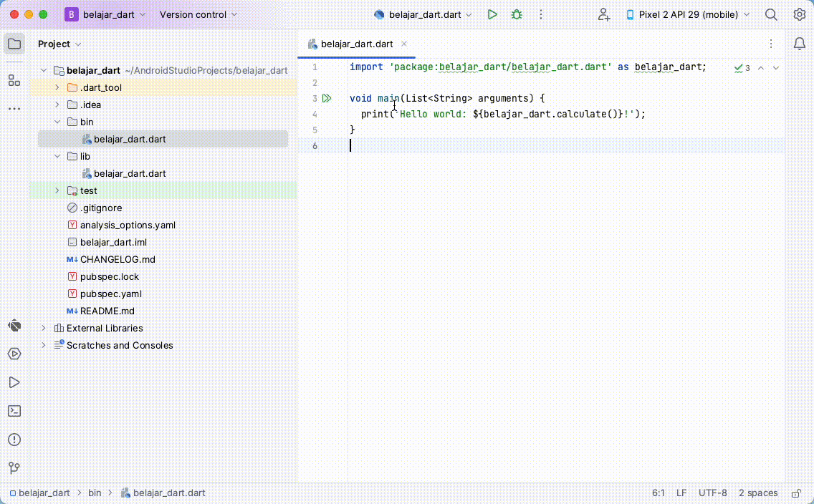Open the Code With Me add-user icon

pyautogui.click(x=603, y=14)
